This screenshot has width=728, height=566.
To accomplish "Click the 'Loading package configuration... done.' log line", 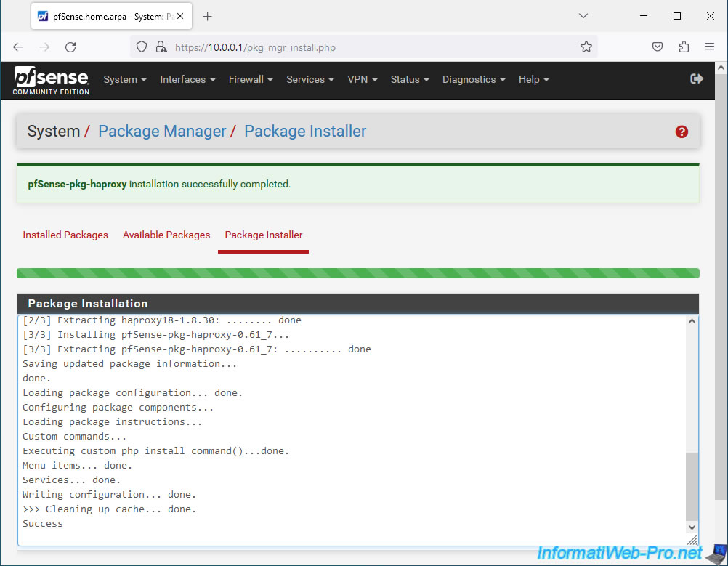I will coord(132,393).
